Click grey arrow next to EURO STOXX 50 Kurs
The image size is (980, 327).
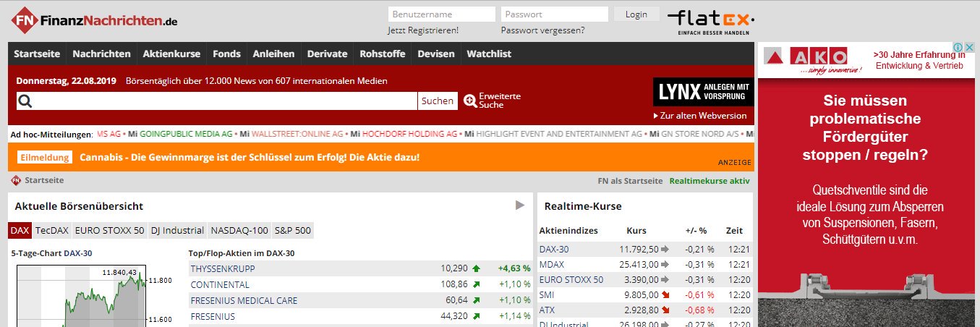pos(665,279)
